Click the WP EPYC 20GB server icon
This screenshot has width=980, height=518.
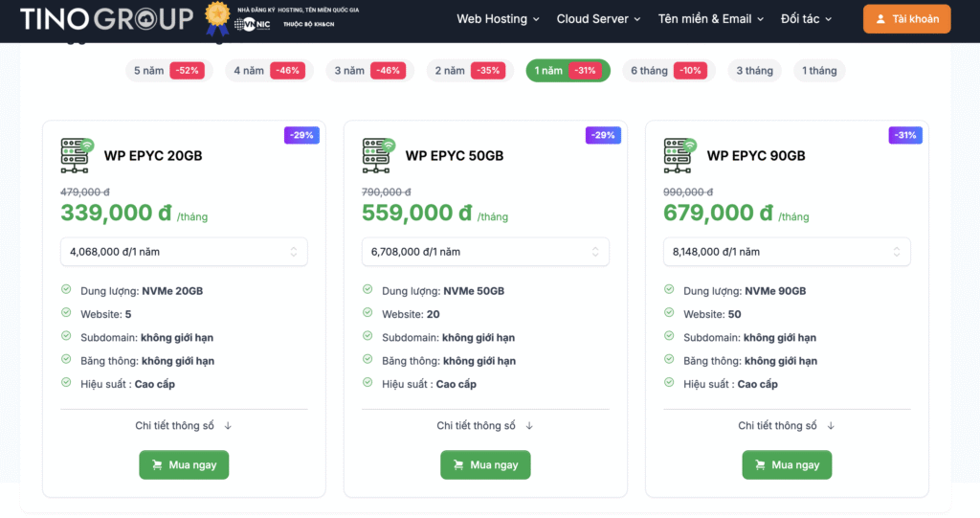(x=78, y=155)
